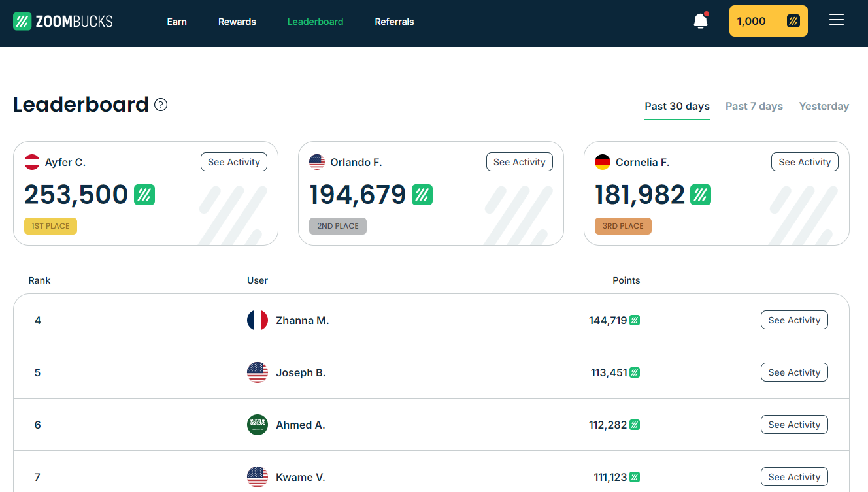See Activity for Ayfer C.
This screenshot has width=868, height=492.
coord(233,161)
